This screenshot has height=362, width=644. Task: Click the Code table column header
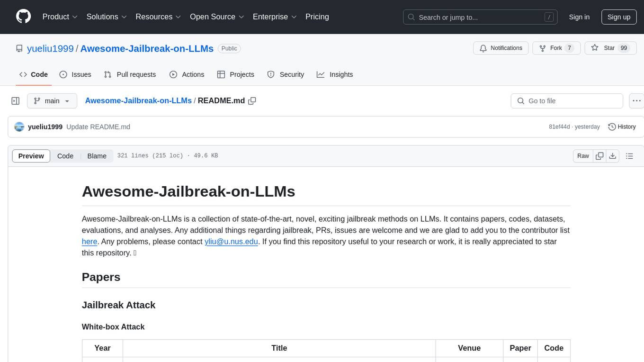pos(554,348)
